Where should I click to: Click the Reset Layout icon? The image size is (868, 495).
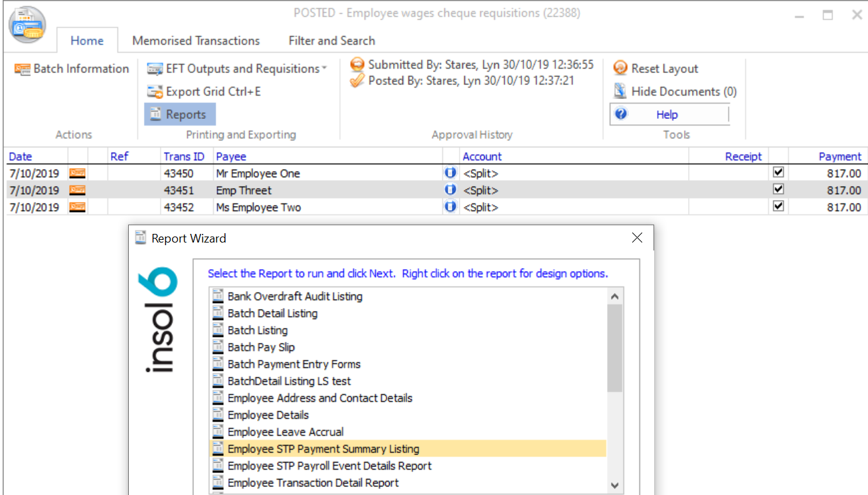(x=620, y=68)
